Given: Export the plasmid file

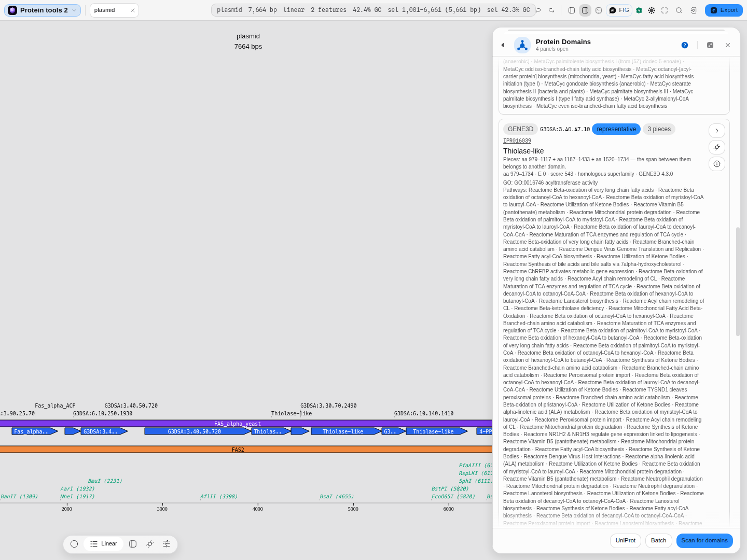Looking at the screenshot, I should point(724,10).
